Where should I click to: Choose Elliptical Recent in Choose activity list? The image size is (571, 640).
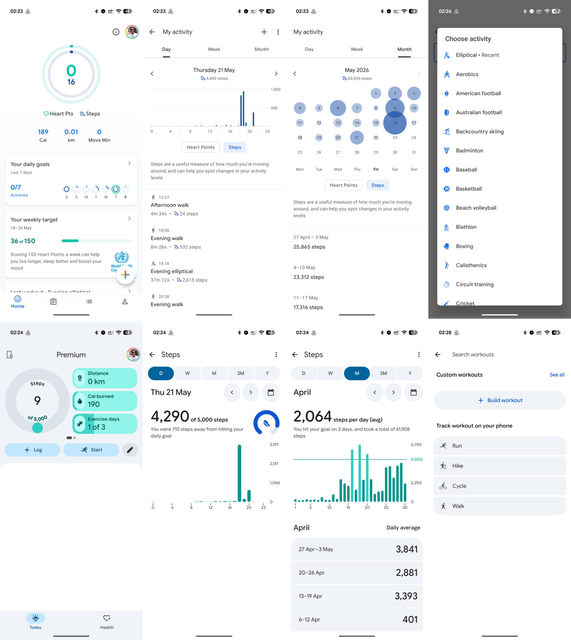pyautogui.click(x=500, y=55)
